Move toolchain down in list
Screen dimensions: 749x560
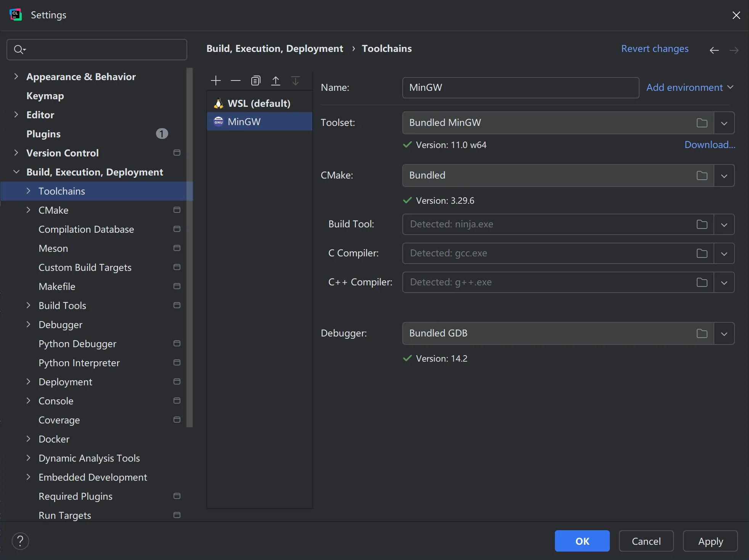click(x=295, y=80)
